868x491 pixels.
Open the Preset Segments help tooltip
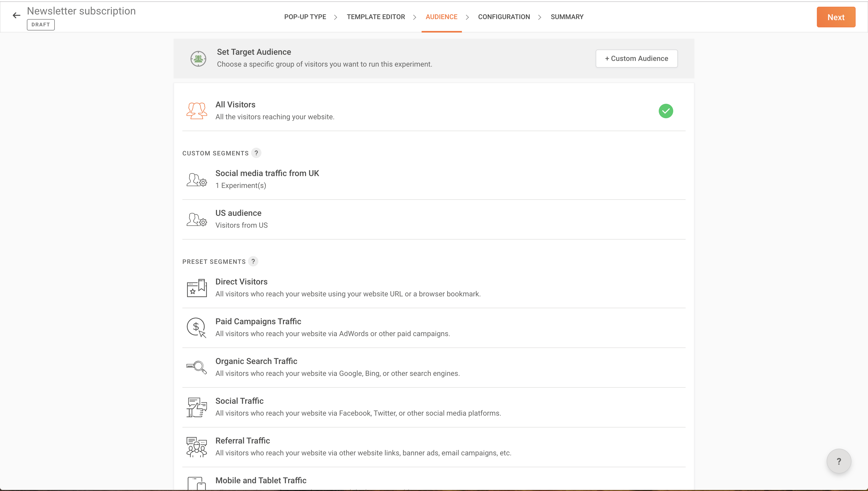(253, 261)
